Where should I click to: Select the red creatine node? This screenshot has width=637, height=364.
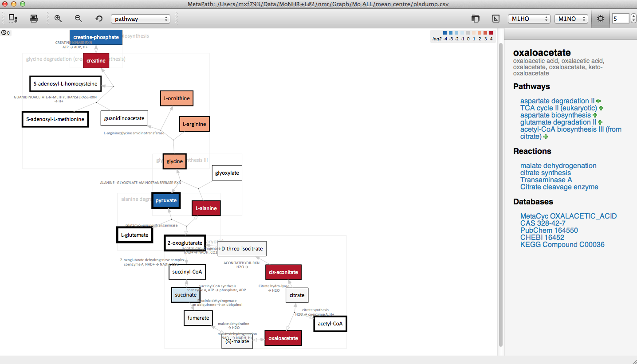click(96, 61)
